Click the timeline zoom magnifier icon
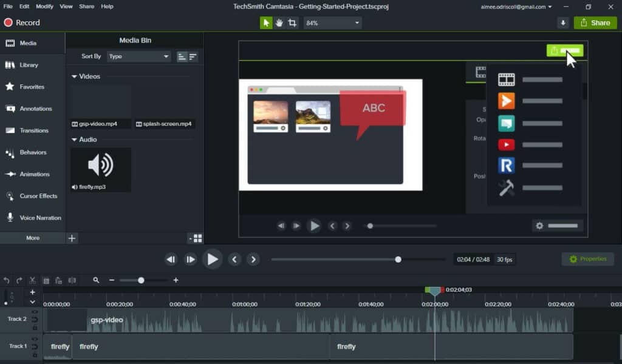This screenshot has width=622, height=364. click(96, 280)
